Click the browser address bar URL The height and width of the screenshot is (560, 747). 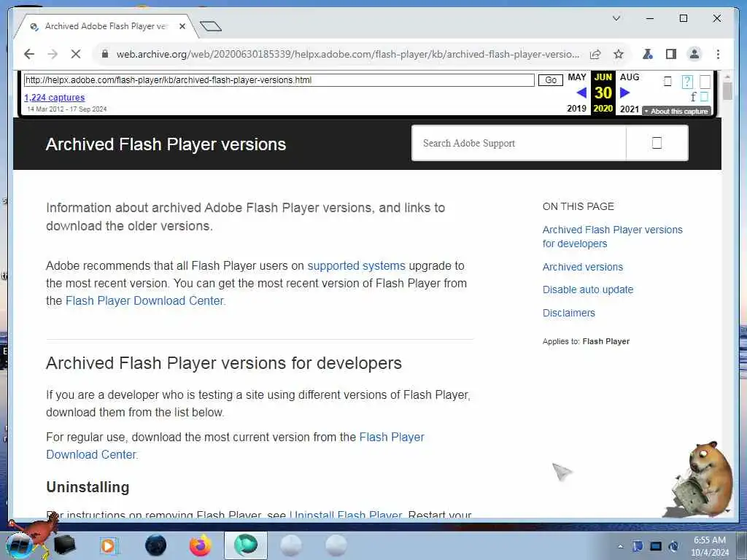[348, 54]
